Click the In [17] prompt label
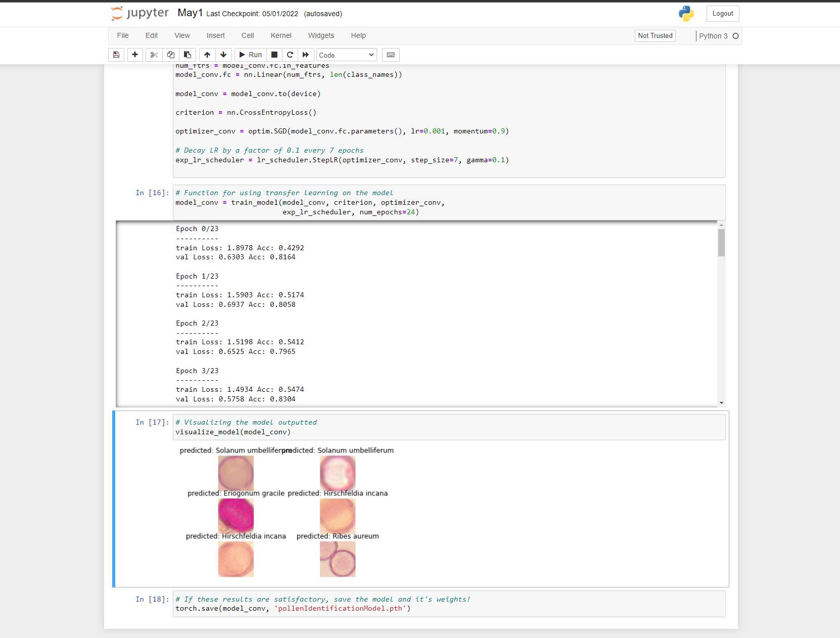840x638 pixels. (152, 423)
